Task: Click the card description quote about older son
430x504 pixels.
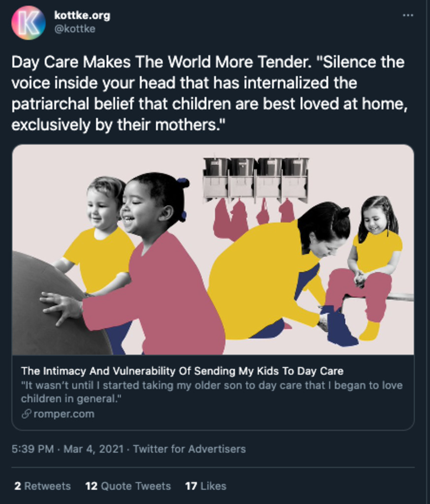Action: click(212, 392)
